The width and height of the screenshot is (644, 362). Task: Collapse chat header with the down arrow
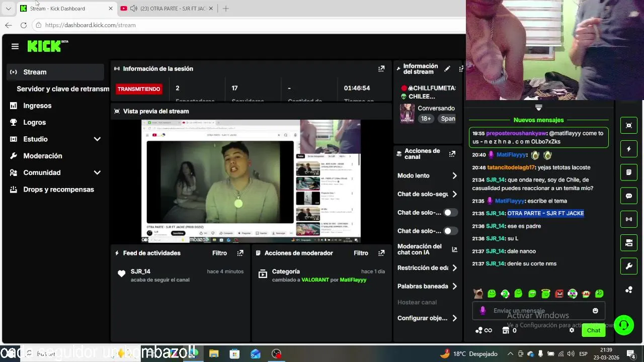(538, 108)
